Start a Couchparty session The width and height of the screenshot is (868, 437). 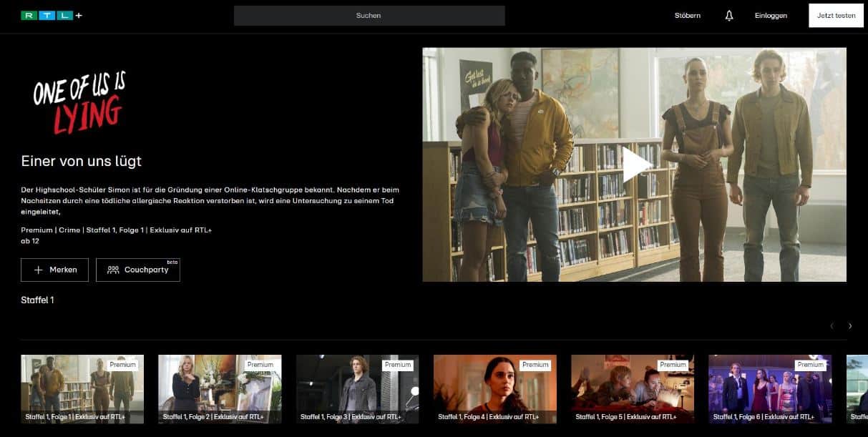coord(138,270)
